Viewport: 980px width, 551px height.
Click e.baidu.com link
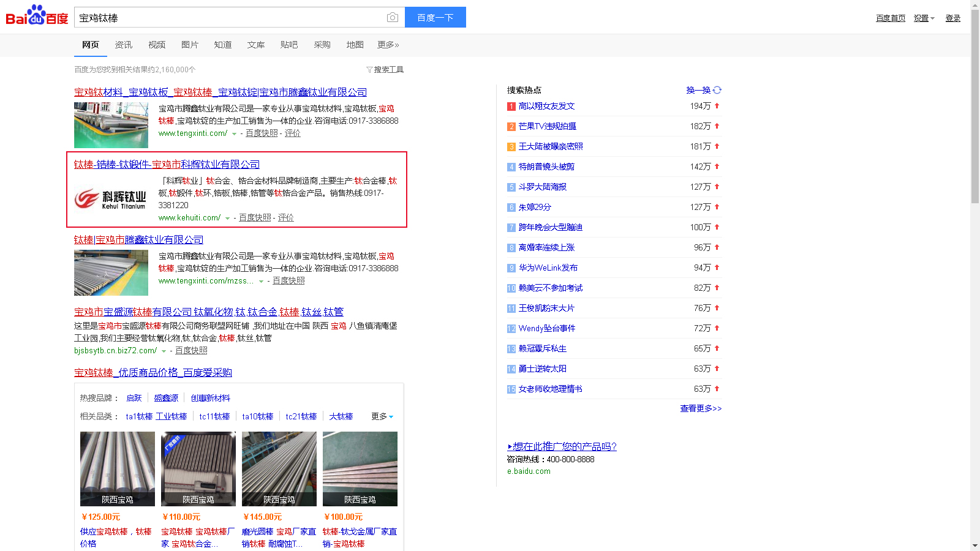pos(529,471)
